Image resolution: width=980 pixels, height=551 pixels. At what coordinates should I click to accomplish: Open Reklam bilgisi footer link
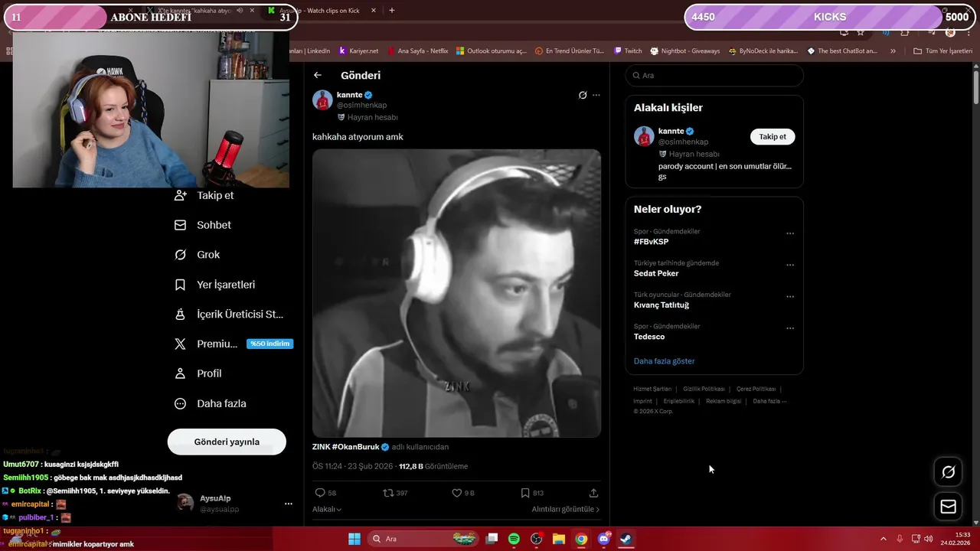pos(724,401)
